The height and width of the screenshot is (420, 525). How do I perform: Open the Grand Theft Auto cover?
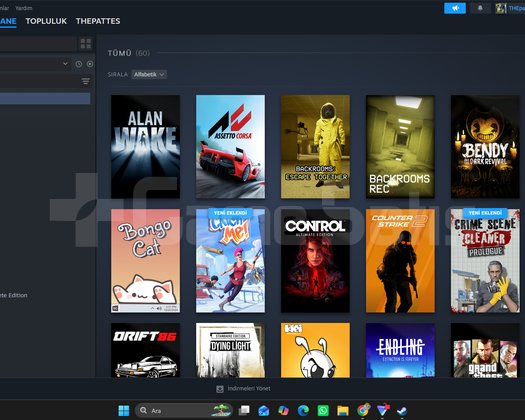485,350
